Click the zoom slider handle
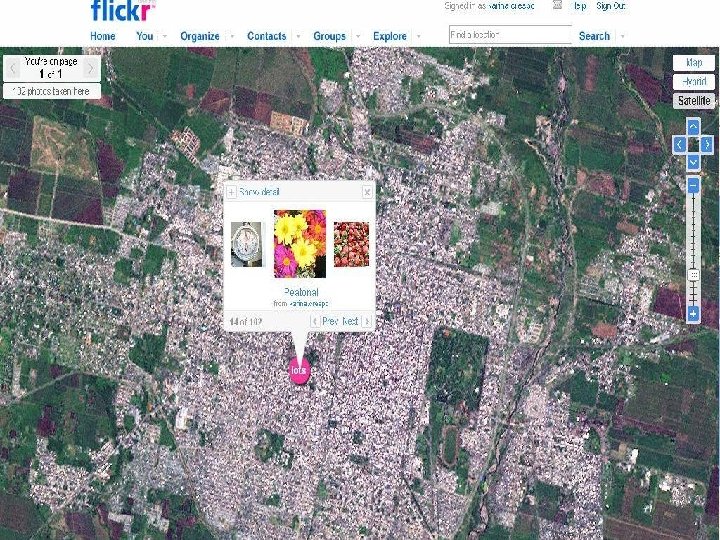 [693, 275]
